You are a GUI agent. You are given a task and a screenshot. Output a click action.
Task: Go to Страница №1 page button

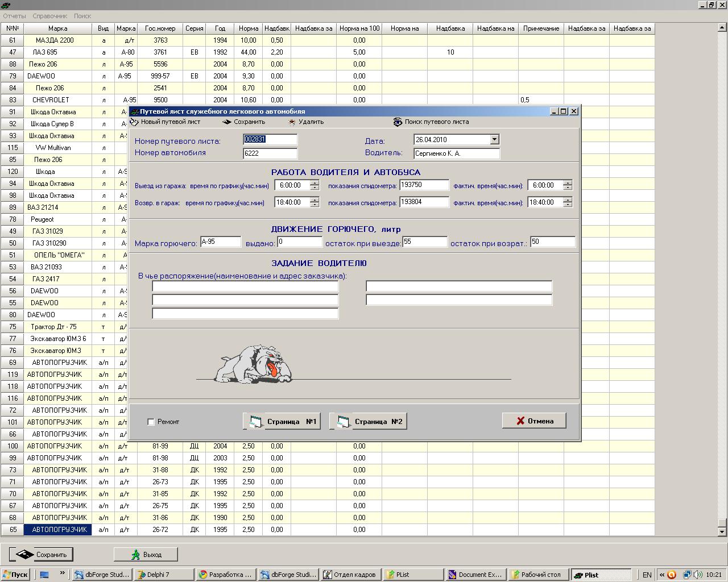pos(282,421)
